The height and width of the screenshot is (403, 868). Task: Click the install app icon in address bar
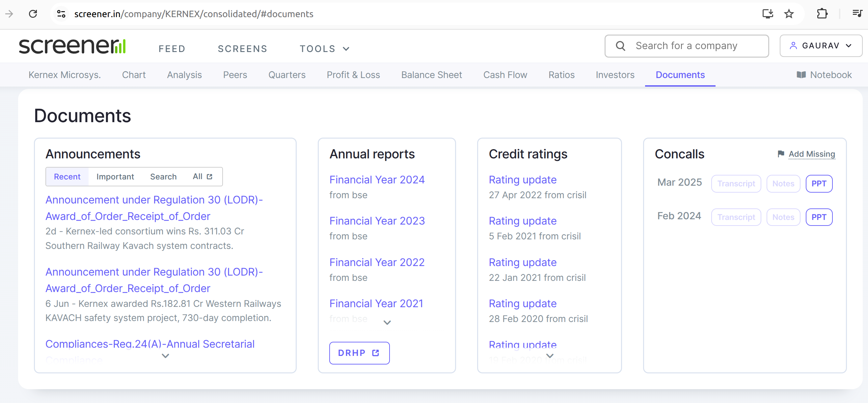click(x=768, y=14)
